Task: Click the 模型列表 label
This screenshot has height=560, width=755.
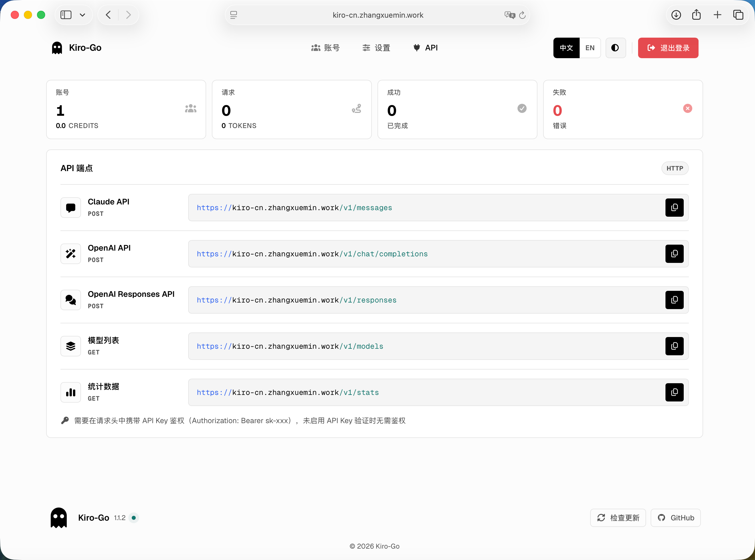Action: [x=103, y=340]
